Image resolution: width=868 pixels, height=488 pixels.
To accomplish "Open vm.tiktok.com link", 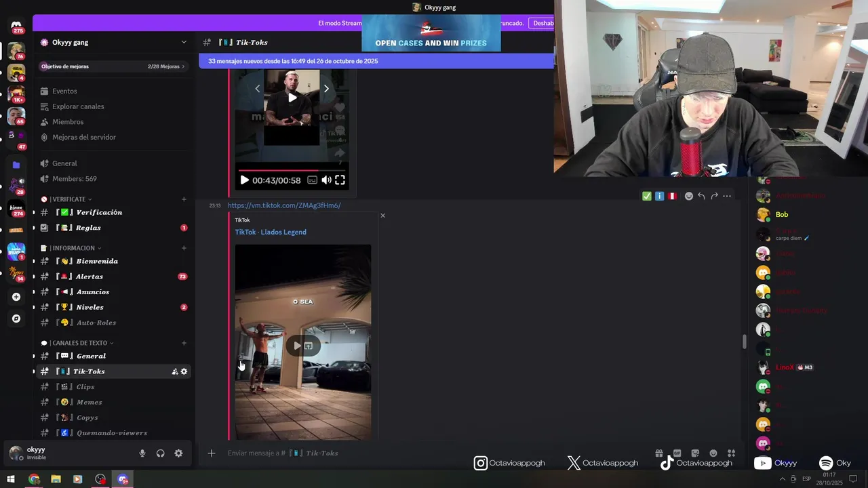I will coord(284,205).
